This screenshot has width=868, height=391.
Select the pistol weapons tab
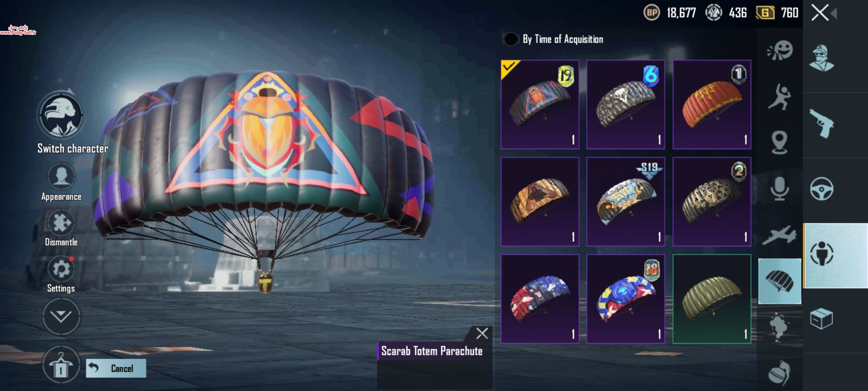pyautogui.click(x=822, y=124)
